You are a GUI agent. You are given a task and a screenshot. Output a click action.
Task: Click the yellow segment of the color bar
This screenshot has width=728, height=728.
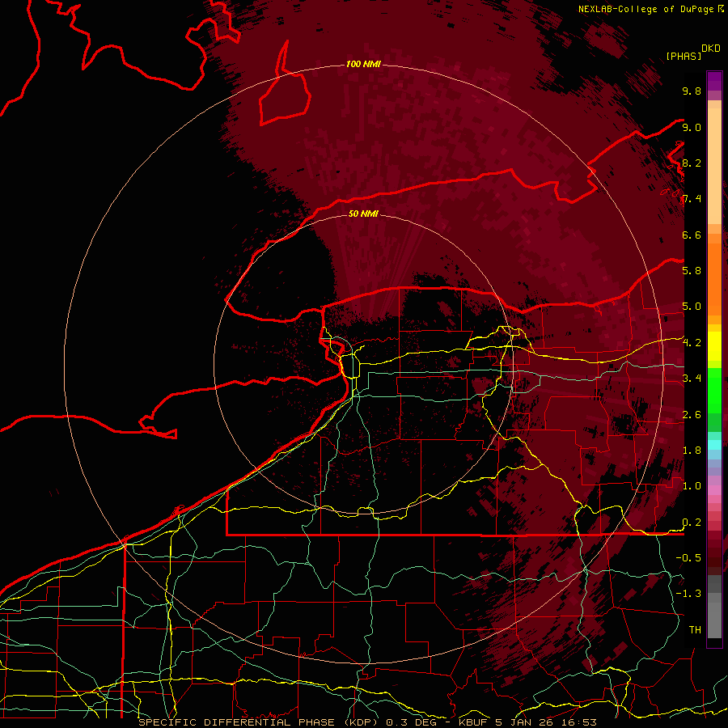[x=714, y=346]
